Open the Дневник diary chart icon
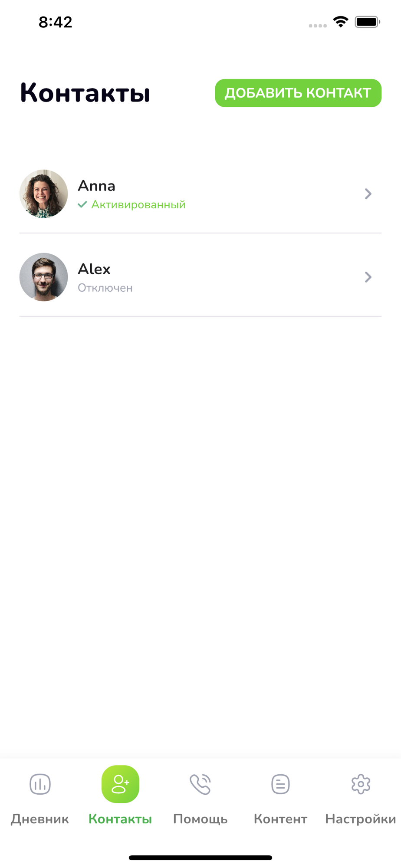This screenshot has width=401, height=868. (x=40, y=784)
